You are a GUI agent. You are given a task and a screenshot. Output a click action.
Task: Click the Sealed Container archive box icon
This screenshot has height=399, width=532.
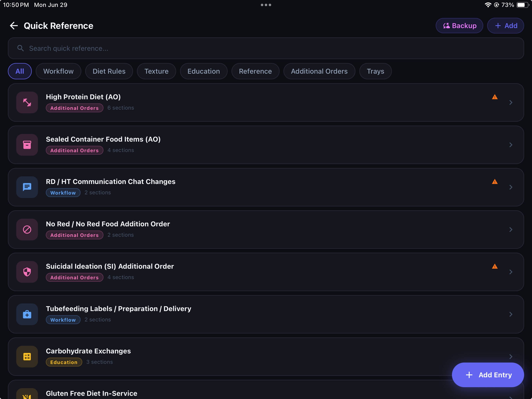click(27, 145)
